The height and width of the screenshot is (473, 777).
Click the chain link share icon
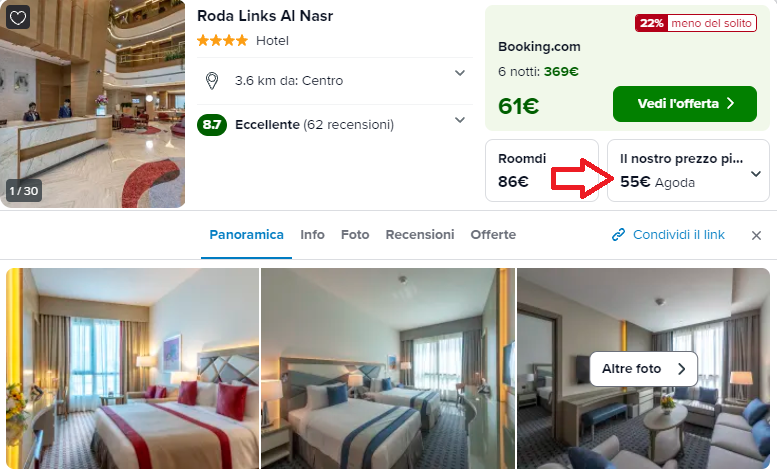coord(618,235)
